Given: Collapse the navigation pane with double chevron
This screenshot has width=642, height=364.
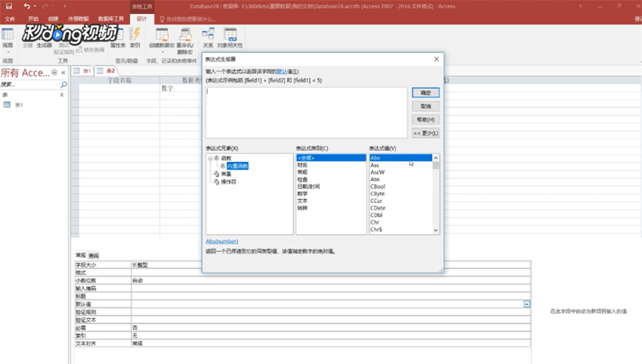Looking at the screenshot, I should [64, 73].
